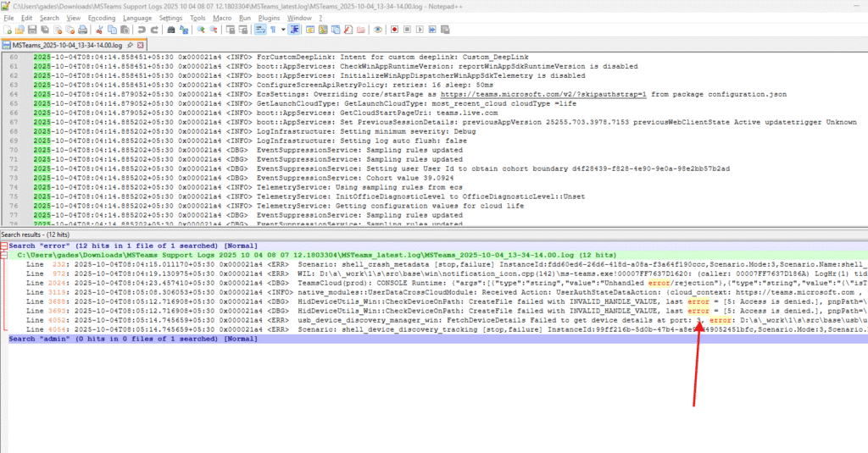This screenshot has height=453, width=868.
Task: Click the Save file toolbar icon
Action: (x=32, y=30)
